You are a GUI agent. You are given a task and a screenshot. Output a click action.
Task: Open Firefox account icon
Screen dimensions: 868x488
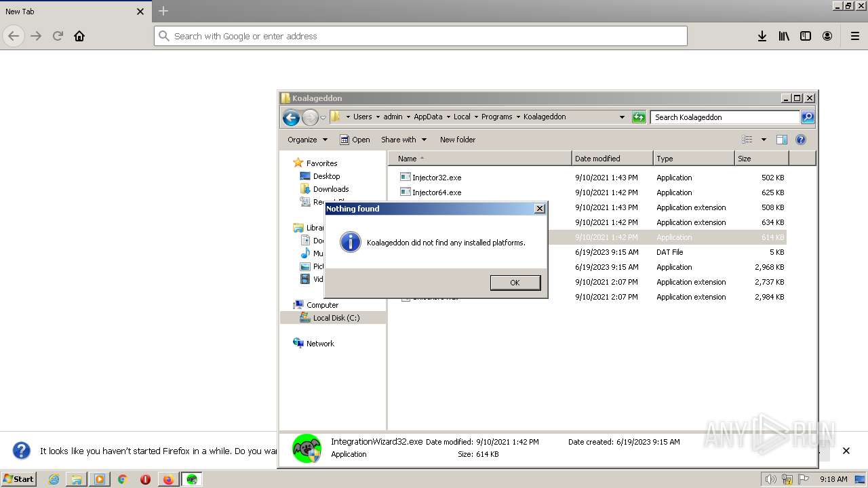pos(827,36)
